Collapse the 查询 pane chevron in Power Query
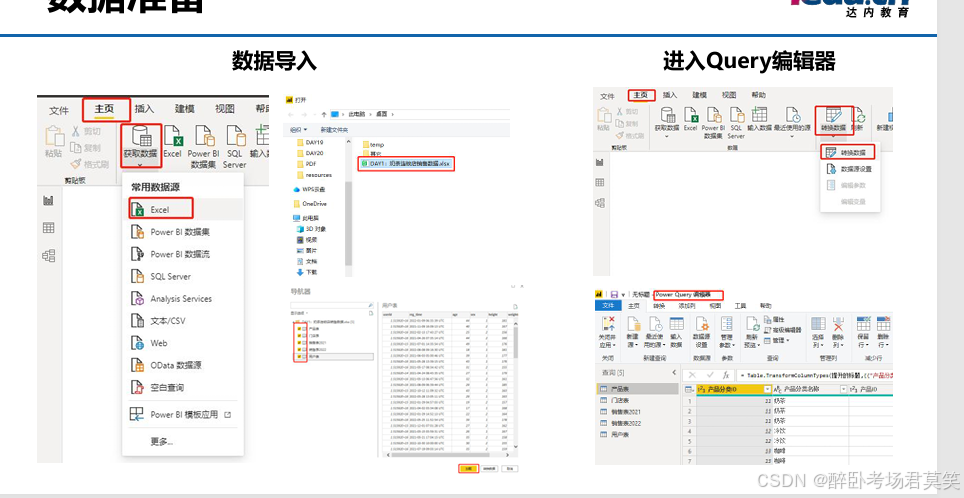The height and width of the screenshot is (498, 964). [x=674, y=373]
